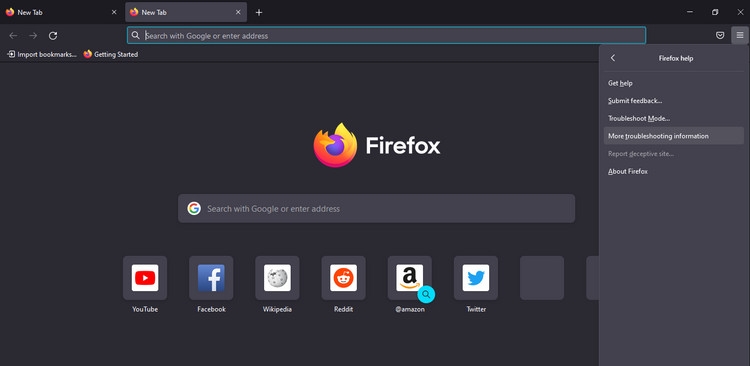This screenshot has width=750, height=366.
Task: Open About Firefox
Action: tap(674, 171)
